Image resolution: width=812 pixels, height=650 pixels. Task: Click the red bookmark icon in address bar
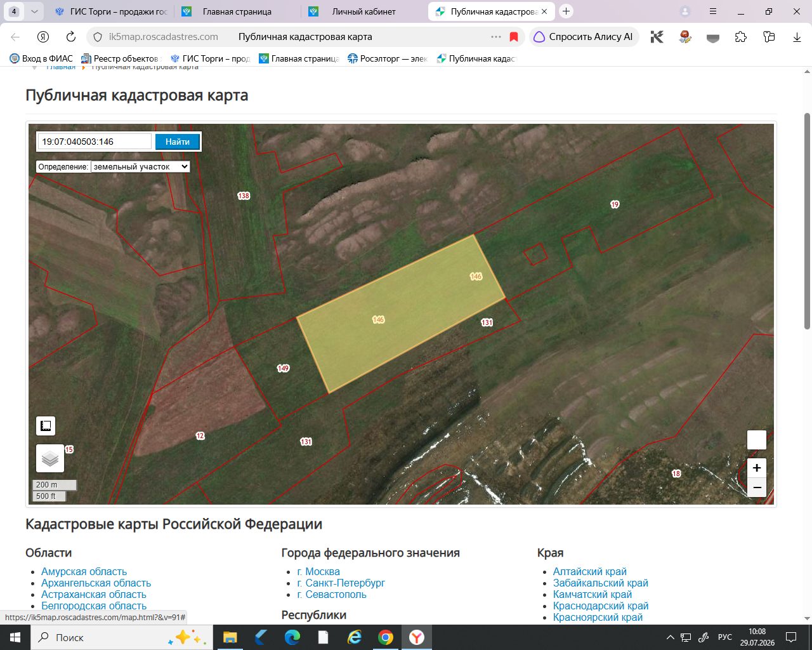point(514,37)
